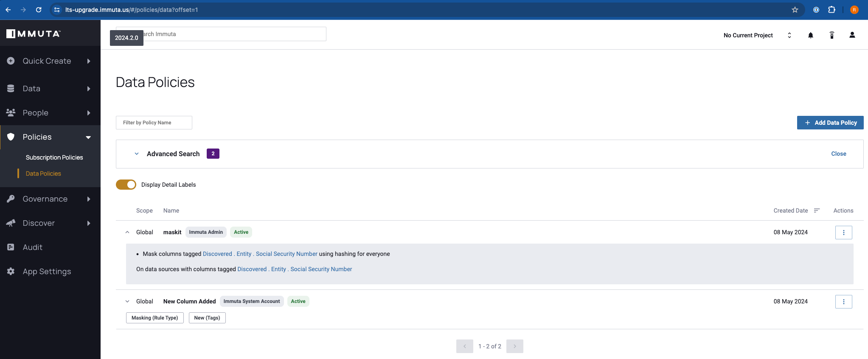Screen dimensions: 868x359
Task: Click the Immuta System Account label
Action: (252, 301)
